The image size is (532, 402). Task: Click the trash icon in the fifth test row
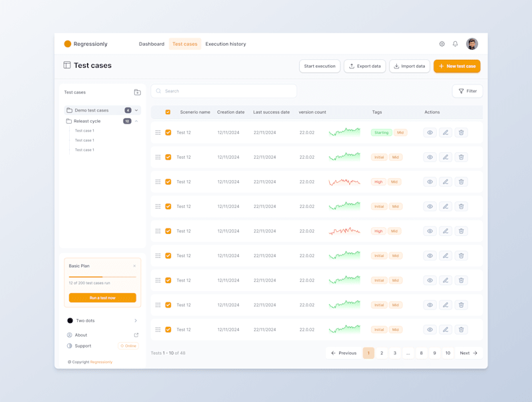(461, 231)
